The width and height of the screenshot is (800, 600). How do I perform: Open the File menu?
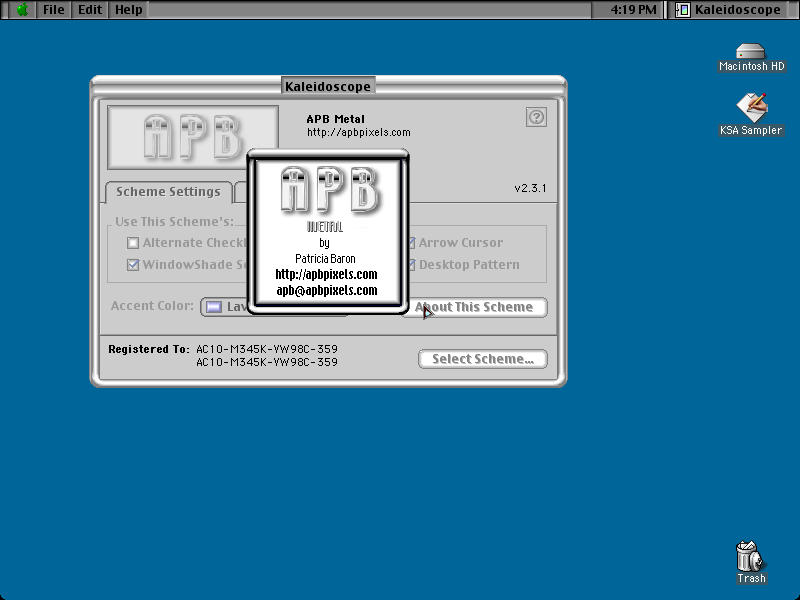(54, 10)
